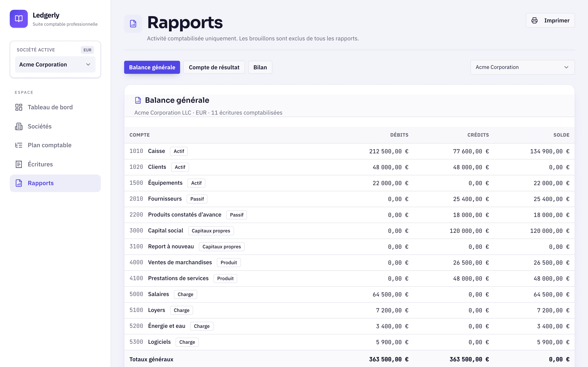Click the Balance générale card header icon
This screenshot has width=588, height=367.
[138, 100]
